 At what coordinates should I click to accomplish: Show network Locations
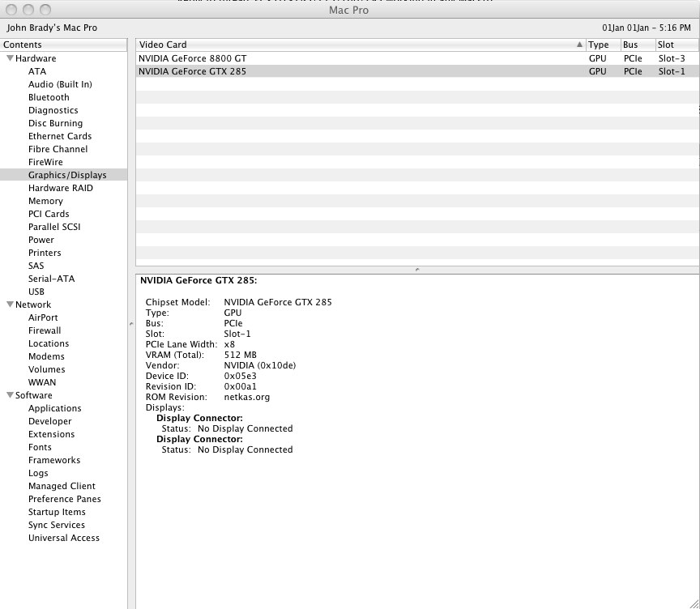[49, 343]
